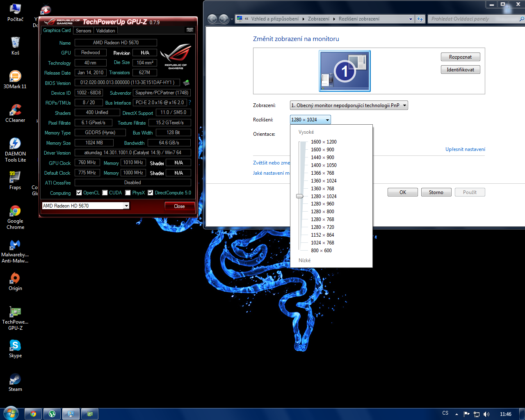Select the Malwarebytes Anti-Malware desktop icon
Image resolution: width=525 pixels, height=420 pixels.
(15, 251)
